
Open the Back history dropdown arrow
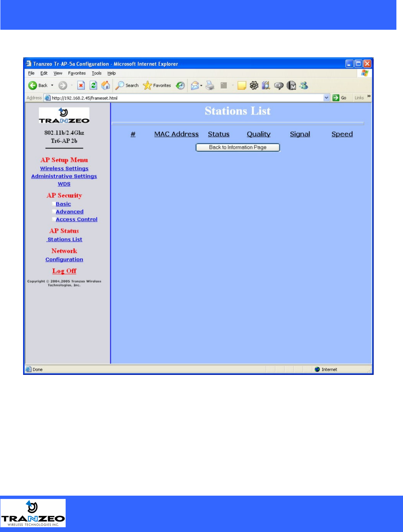[x=52, y=86]
